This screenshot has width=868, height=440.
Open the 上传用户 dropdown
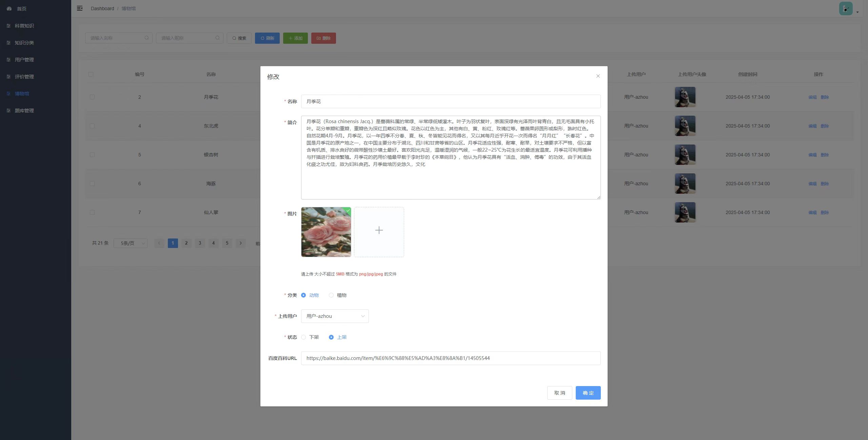click(x=335, y=316)
